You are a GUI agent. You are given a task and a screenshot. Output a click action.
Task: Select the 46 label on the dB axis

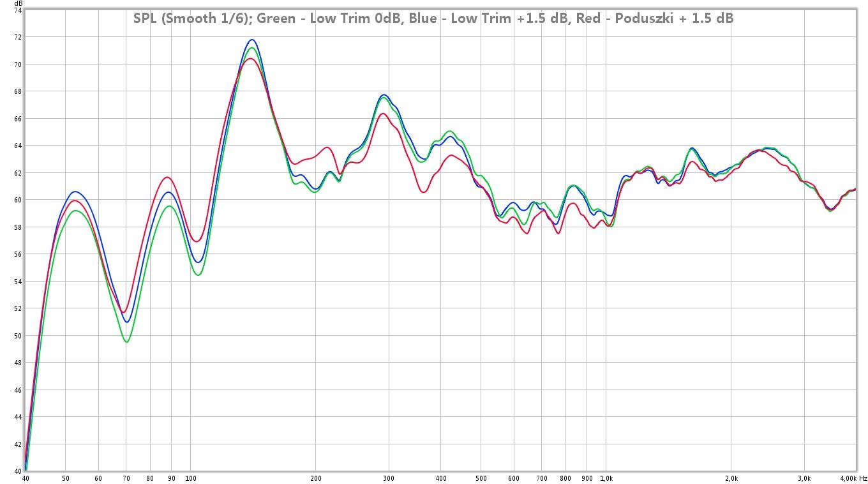coord(17,390)
